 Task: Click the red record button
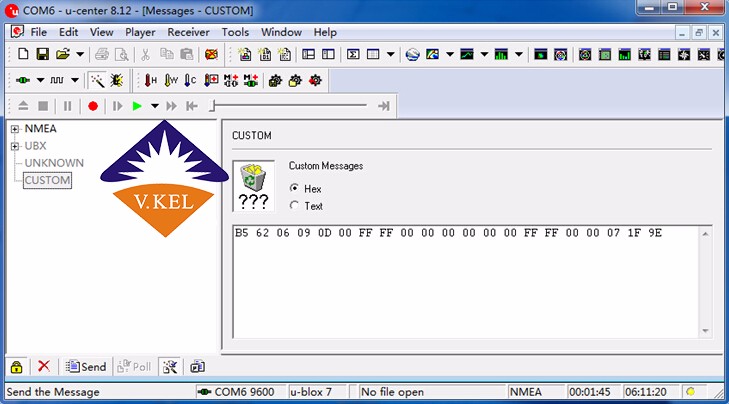coord(93,105)
